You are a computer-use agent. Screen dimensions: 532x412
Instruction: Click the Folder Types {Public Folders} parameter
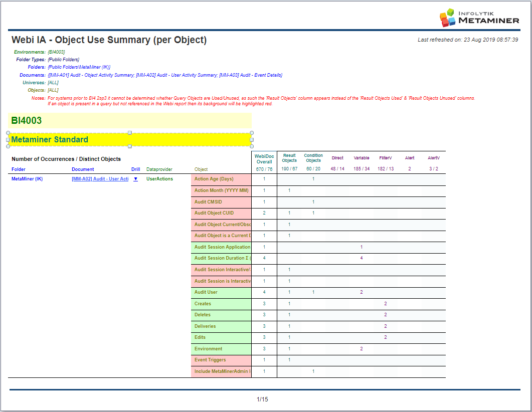point(48,59)
